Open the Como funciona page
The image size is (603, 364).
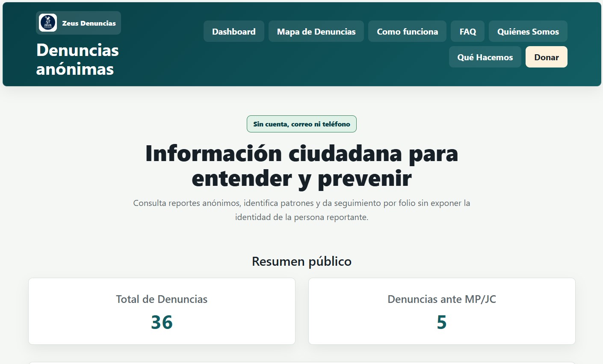408,32
